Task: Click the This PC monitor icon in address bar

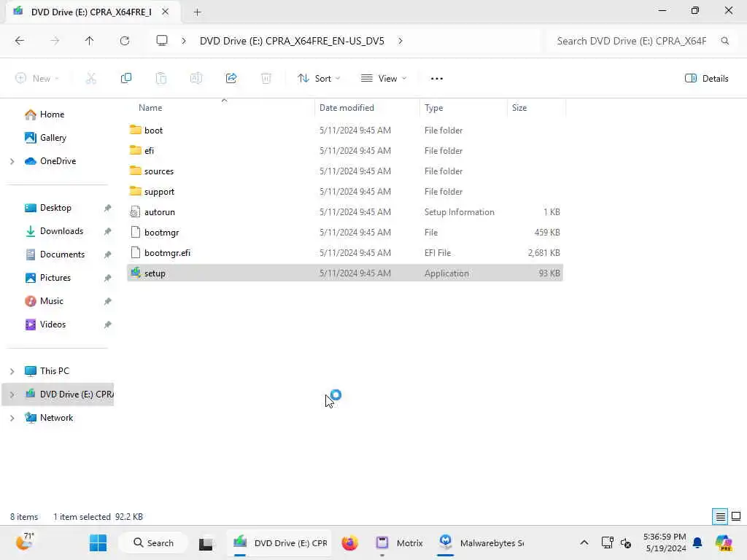Action: click(162, 41)
